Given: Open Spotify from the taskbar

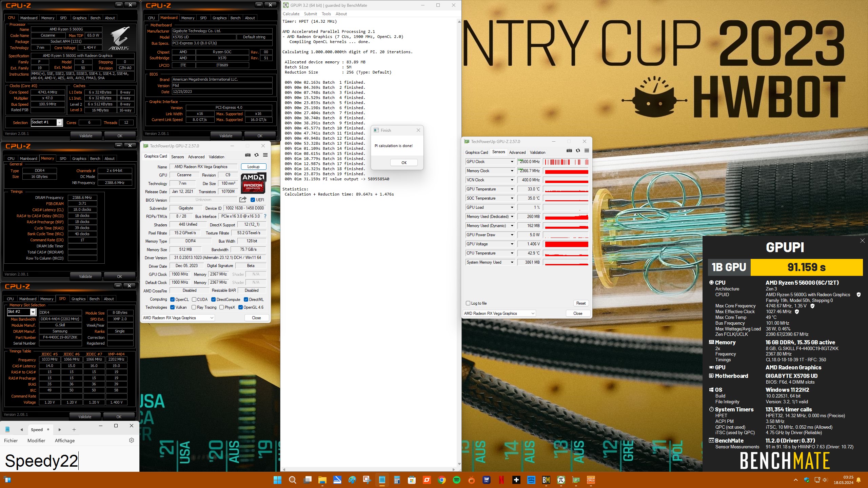Looking at the screenshot, I should (x=457, y=480).
